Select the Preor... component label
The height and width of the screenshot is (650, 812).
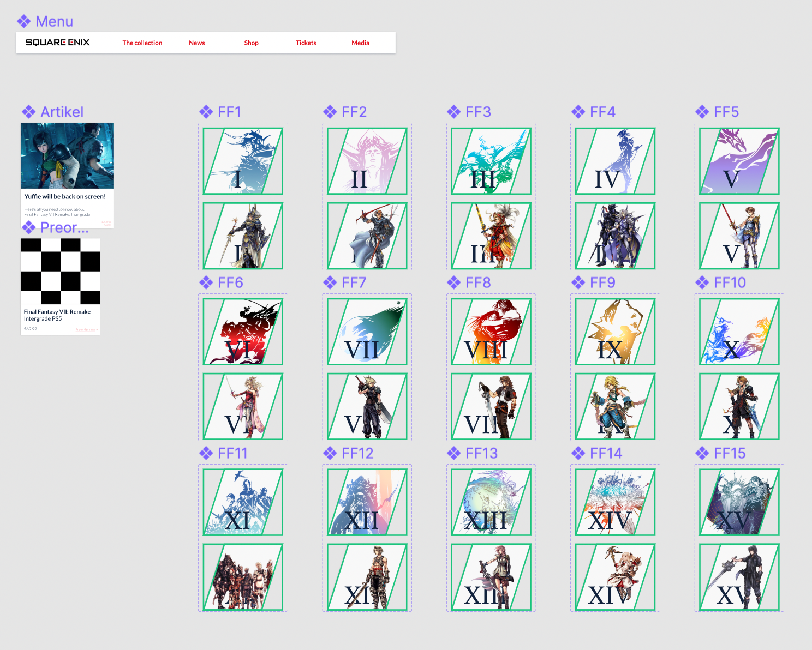coord(64,227)
